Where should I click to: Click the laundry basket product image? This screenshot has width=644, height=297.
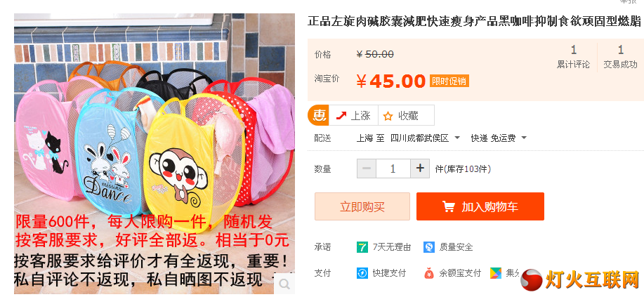coord(155,154)
